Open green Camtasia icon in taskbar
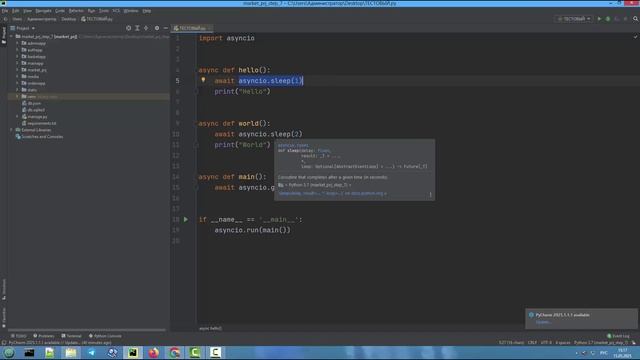This screenshot has width=640, height=360. click(195, 353)
